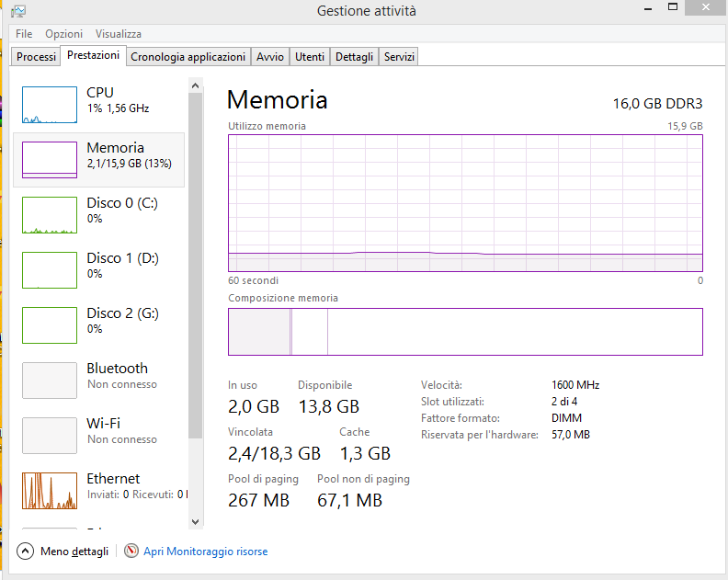Viewport: 728px width, 580px height.
Task: Open the File menu
Action: coord(24,34)
